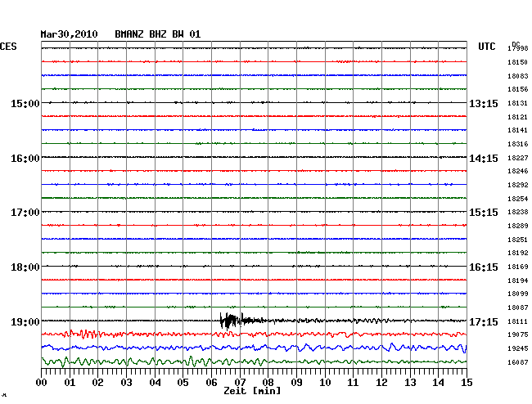The width and height of the screenshot is (532, 404).
Task: Select the DC offset value 19245
Action: tap(518, 348)
